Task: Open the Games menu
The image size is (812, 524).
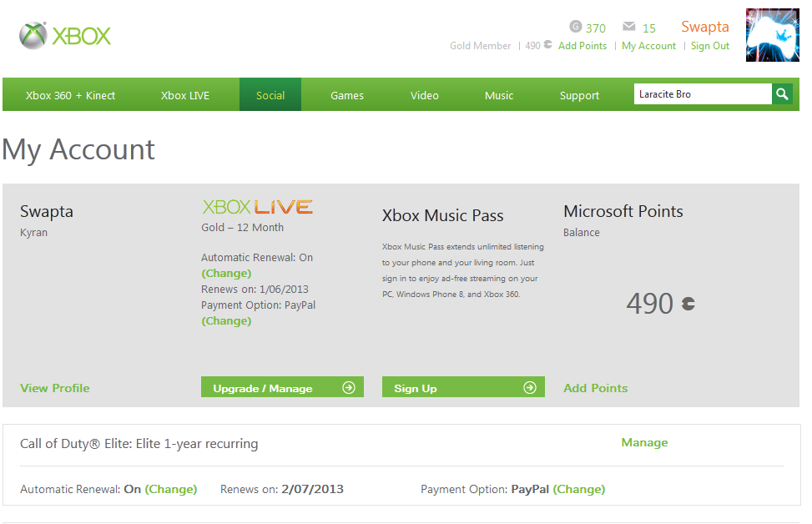Action: click(347, 95)
